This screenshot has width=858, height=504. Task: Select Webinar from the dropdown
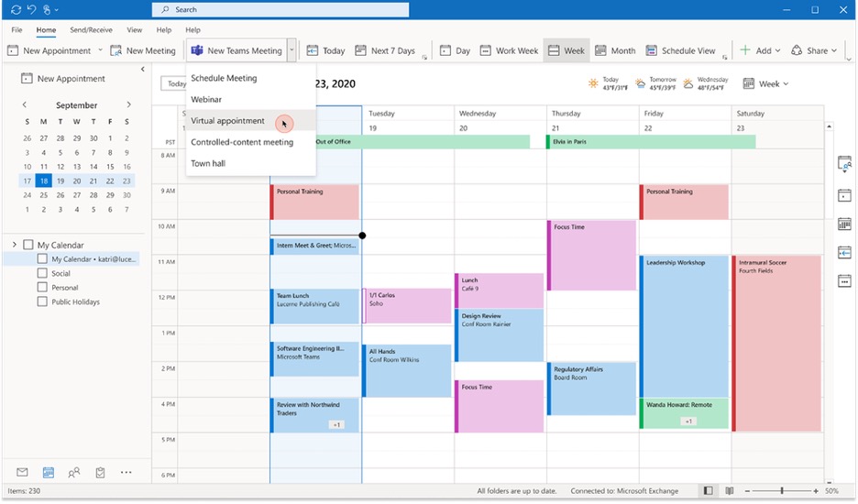coord(206,99)
